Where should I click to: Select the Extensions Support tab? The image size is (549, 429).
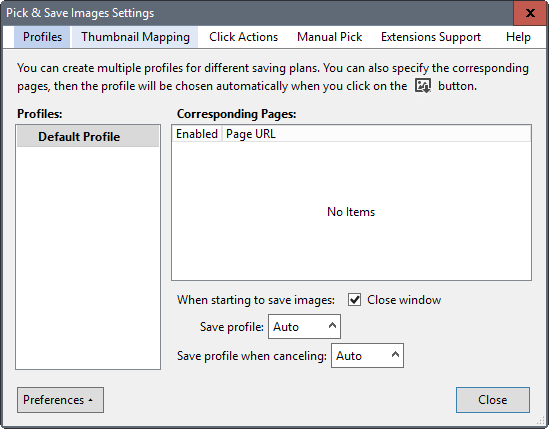click(x=431, y=37)
